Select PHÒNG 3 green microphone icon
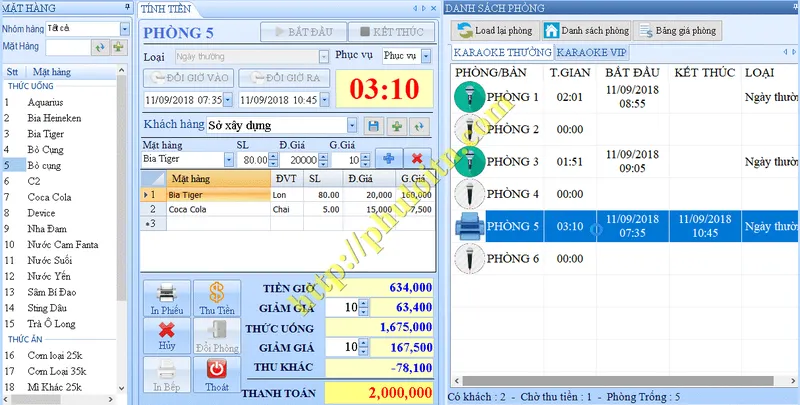The image size is (800, 405). pyautogui.click(x=469, y=162)
